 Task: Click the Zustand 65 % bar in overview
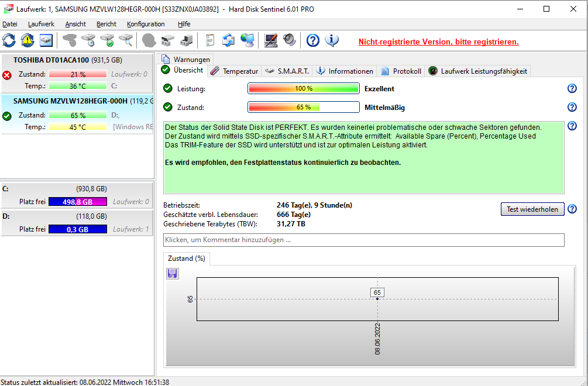coord(304,107)
